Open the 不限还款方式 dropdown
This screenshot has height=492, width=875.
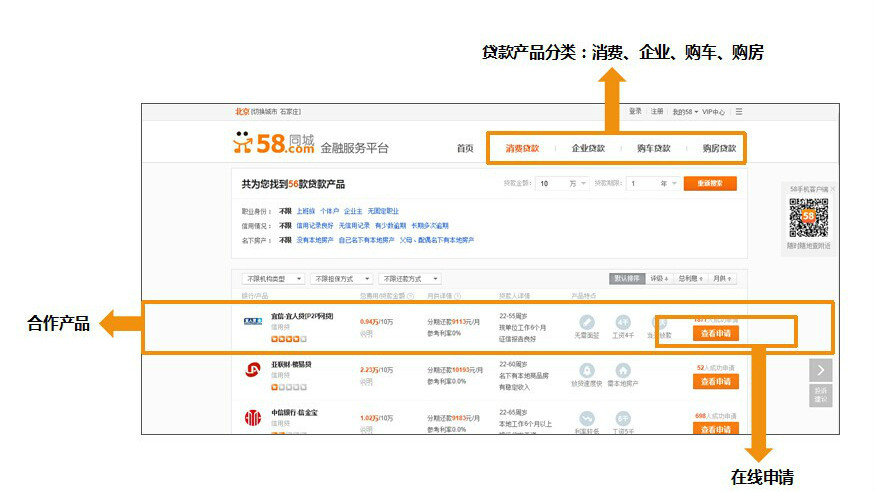click(x=409, y=278)
